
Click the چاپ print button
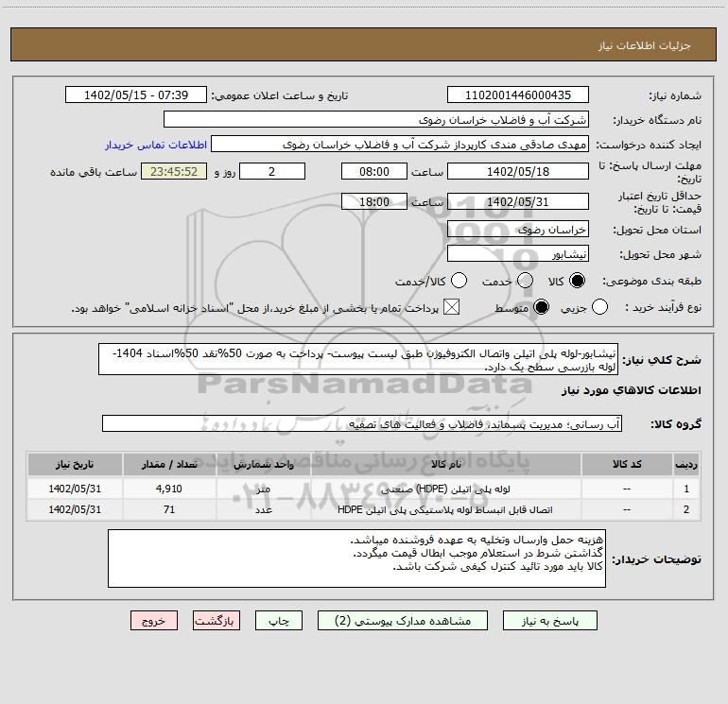coord(279,621)
